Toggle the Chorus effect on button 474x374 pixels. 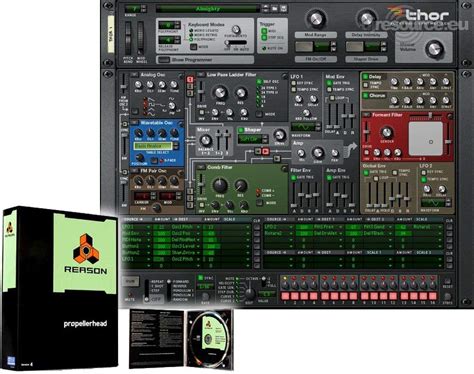365,96
